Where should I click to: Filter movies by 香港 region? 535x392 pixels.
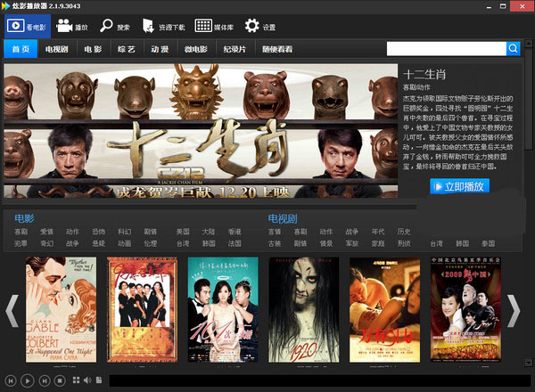235,232
